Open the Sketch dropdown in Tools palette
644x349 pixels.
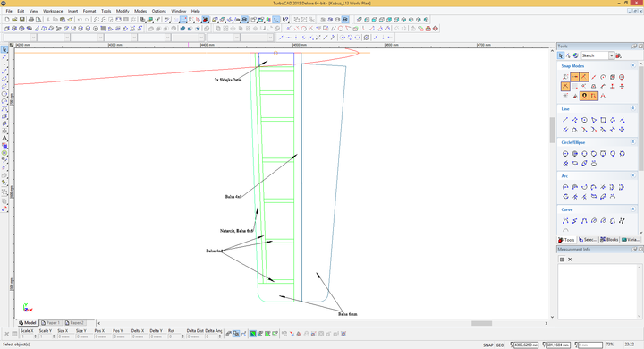tap(611, 55)
